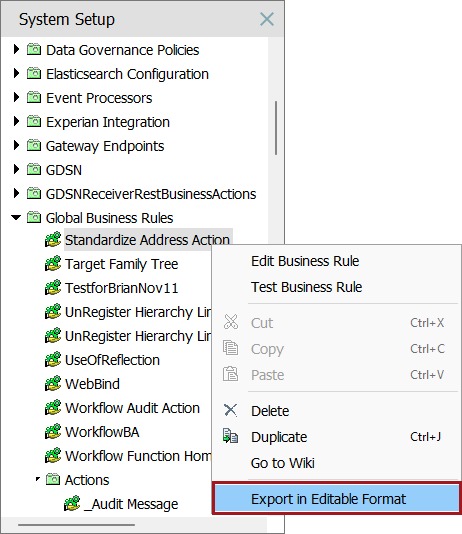
Task: Click the Standardize Address Action business rule icon
Action: coord(53,239)
